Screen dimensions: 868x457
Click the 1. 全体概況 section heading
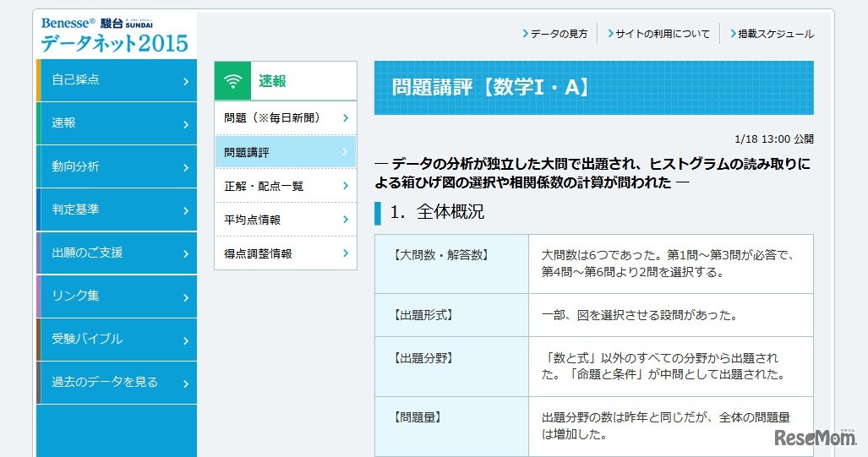point(437,212)
